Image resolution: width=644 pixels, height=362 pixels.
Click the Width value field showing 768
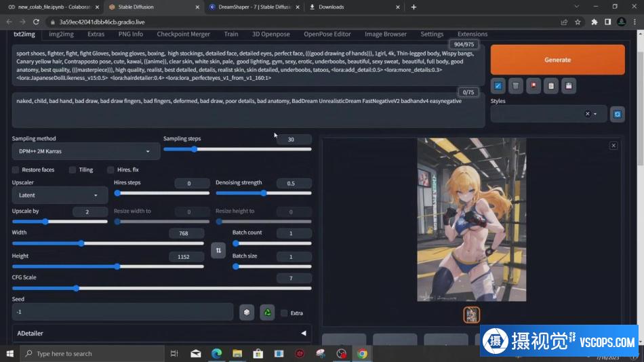[186, 233]
